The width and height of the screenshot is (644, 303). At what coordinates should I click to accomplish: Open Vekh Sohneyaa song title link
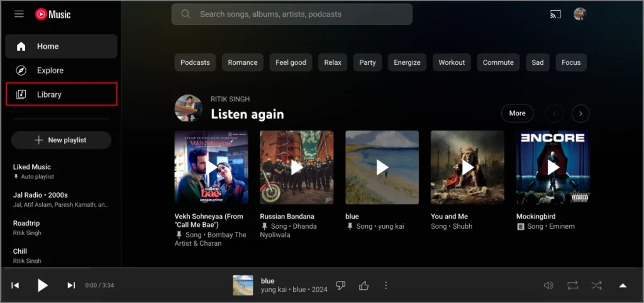pyautogui.click(x=209, y=220)
